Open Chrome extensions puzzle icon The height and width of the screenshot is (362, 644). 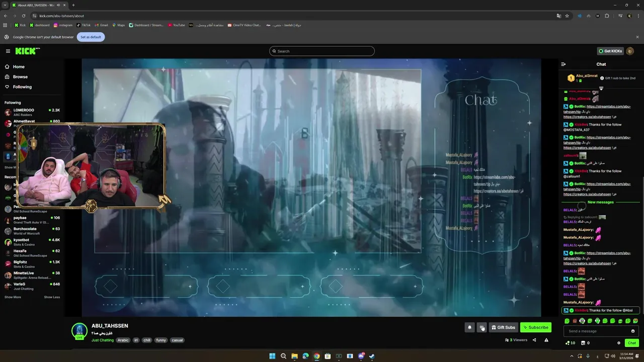(607, 16)
